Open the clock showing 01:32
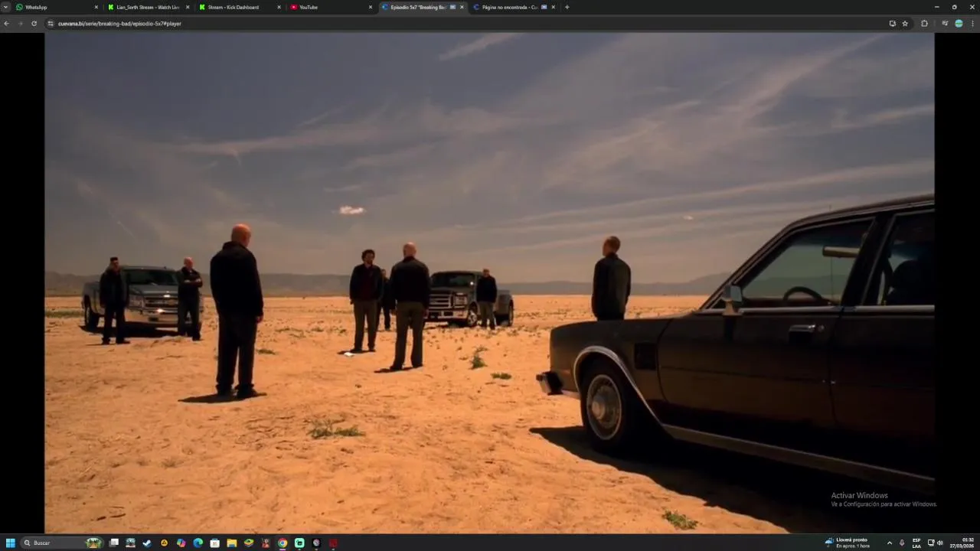This screenshot has height=551, width=980. [962, 543]
